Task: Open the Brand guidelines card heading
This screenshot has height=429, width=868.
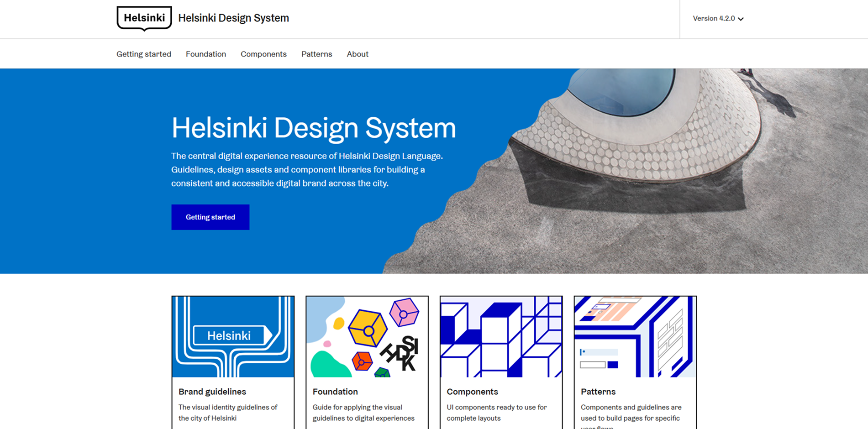Action: point(212,392)
